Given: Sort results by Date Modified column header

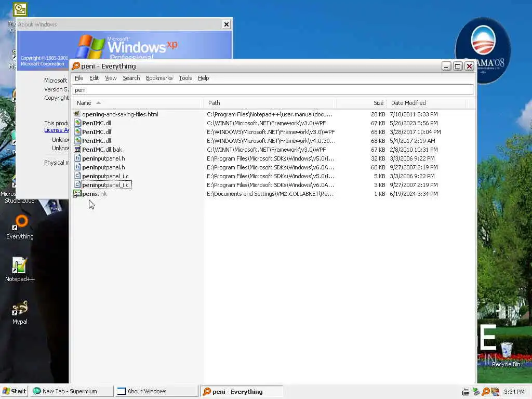Looking at the screenshot, I should tap(426, 103).
